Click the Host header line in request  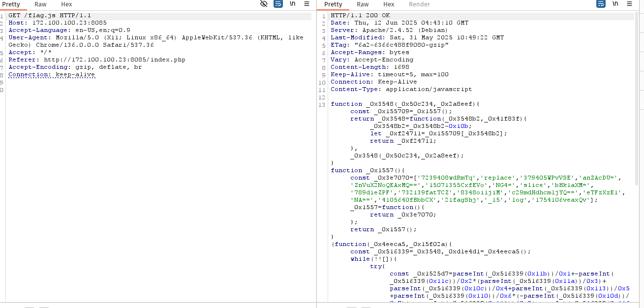point(57,23)
